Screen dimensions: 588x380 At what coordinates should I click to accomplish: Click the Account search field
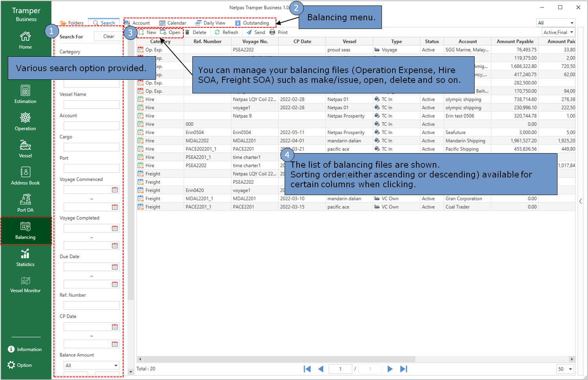(91, 125)
